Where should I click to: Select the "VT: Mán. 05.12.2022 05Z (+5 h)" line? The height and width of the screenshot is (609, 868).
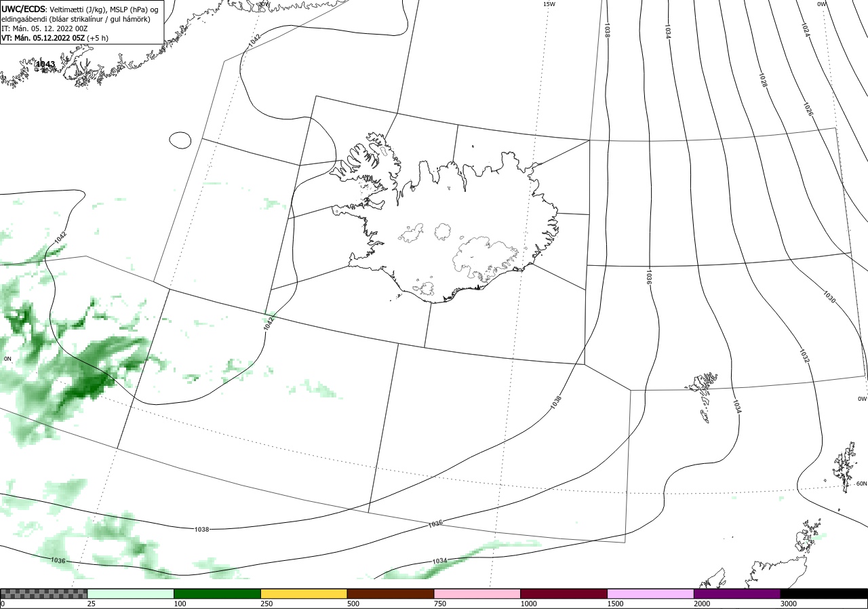coord(55,38)
